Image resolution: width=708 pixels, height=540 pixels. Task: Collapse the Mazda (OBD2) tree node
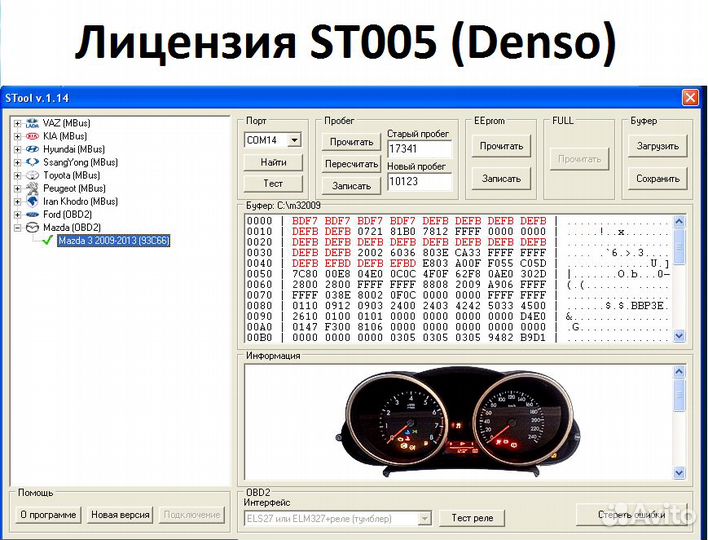pyautogui.click(x=18, y=228)
